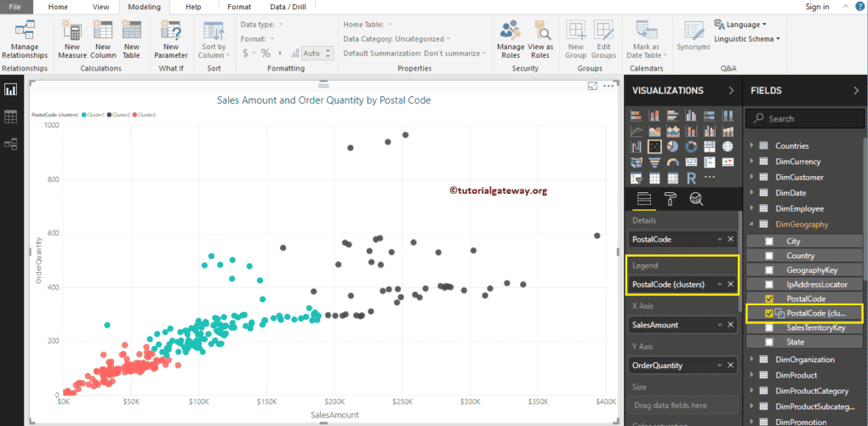
Task: Open the Format paint roller tab
Action: [x=671, y=199]
